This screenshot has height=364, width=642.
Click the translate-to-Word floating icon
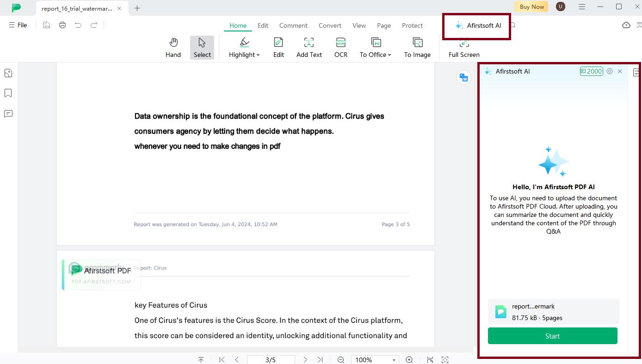coord(463,77)
